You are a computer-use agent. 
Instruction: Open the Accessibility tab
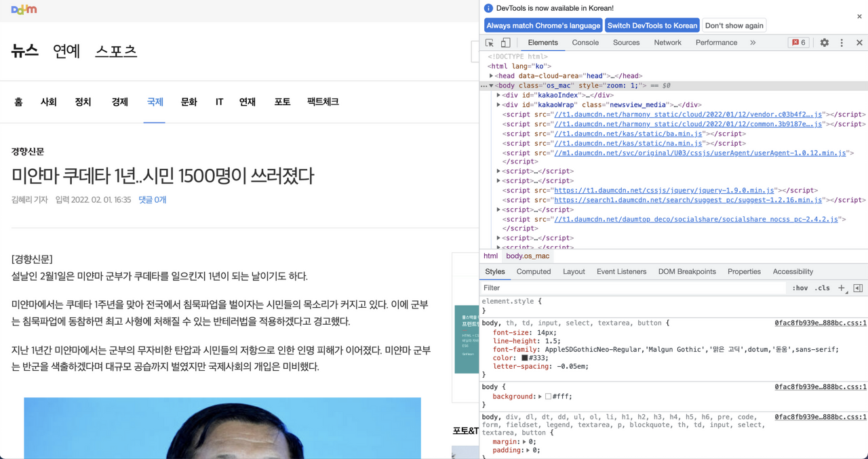[793, 272]
